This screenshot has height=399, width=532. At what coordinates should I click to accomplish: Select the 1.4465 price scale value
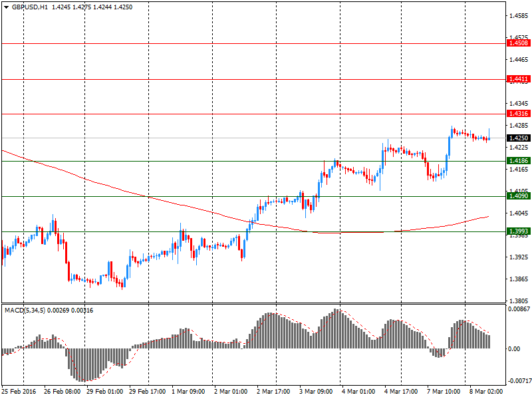click(519, 60)
